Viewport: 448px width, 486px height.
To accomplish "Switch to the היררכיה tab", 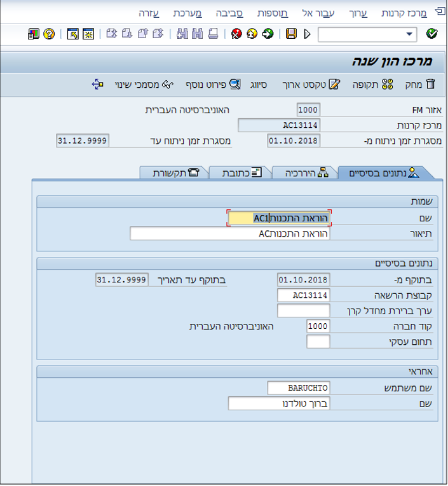I will [x=306, y=173].
